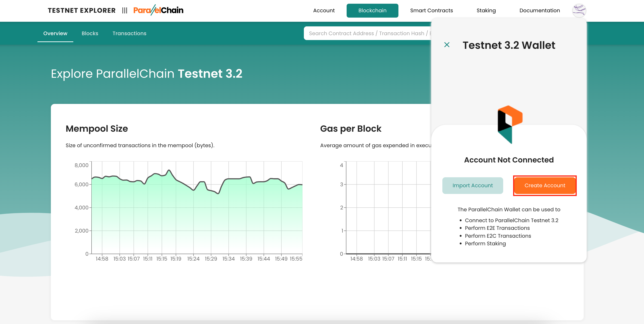Click 'Perform Staking' bullet text
Screen dimensions: 644x324
[485, 243]
